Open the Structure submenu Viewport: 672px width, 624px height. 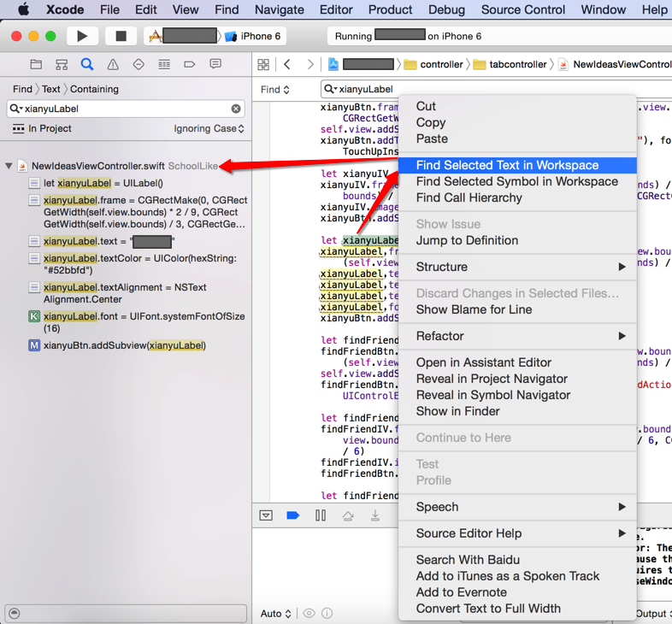tap(517, 267)
